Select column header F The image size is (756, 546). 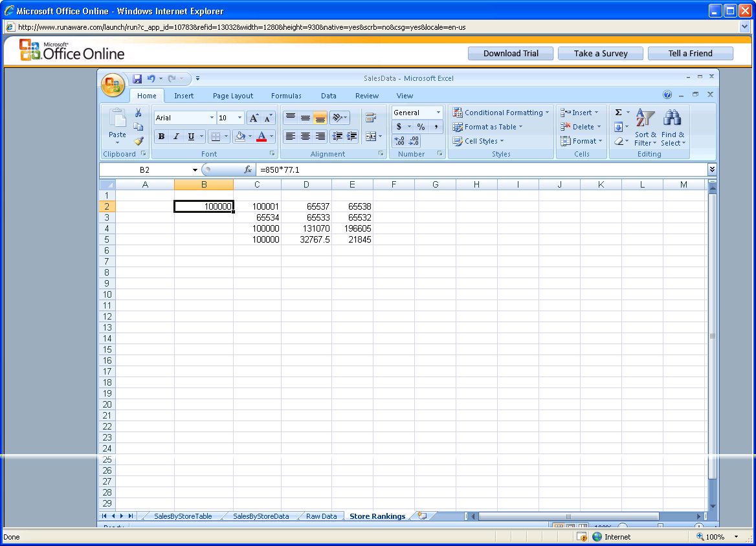pos(394,184)
